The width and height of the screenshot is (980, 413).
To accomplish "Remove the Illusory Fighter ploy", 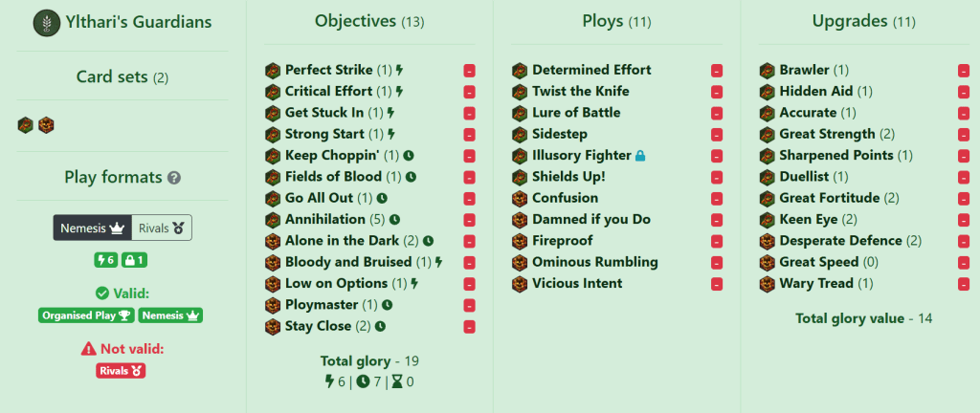I will tap(717, 156).
